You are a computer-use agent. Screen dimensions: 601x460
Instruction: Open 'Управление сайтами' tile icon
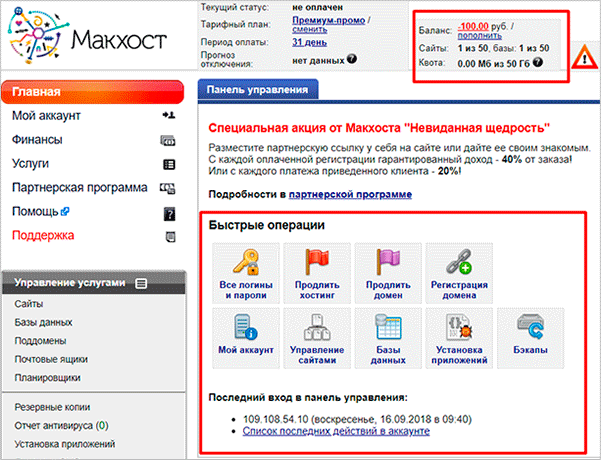(317, 327)
